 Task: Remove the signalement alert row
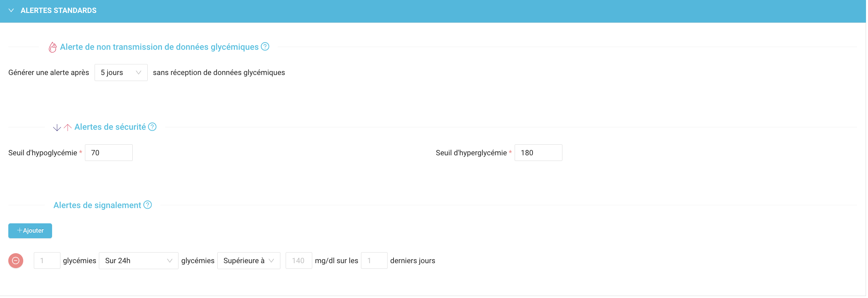coord(16,261)
